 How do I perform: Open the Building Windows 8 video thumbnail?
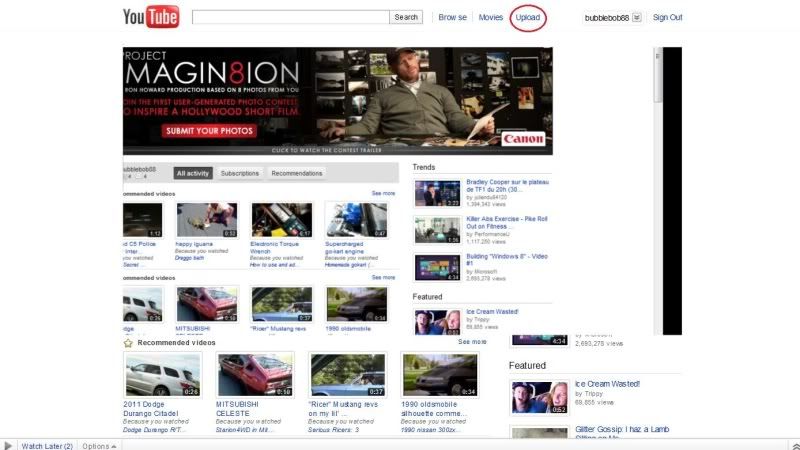(437, 267)
